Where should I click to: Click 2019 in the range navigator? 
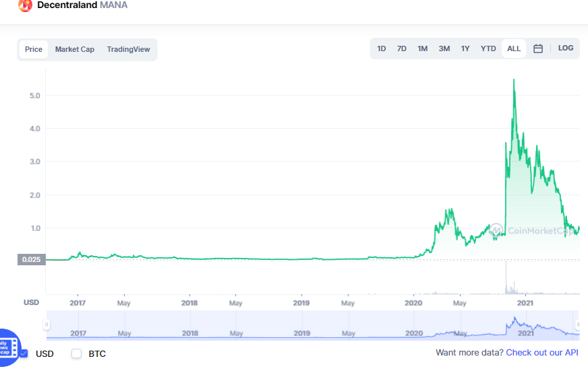coord(302,333)
